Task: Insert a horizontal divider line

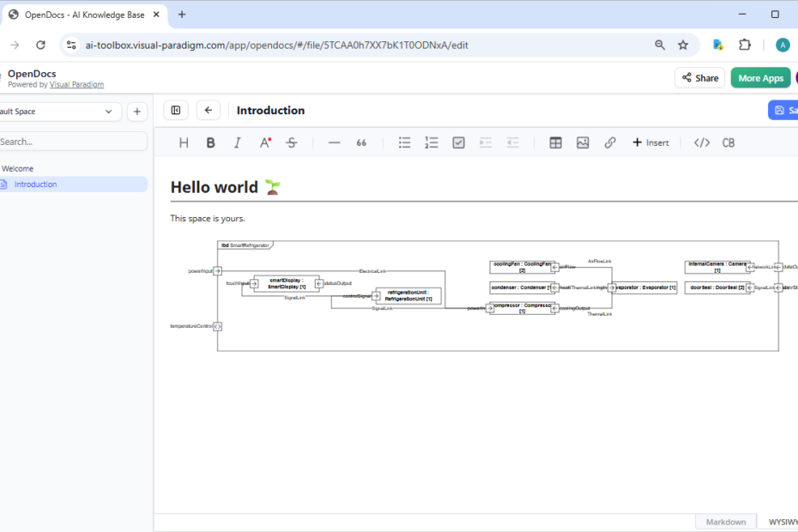Action: [x=334, y=142]
